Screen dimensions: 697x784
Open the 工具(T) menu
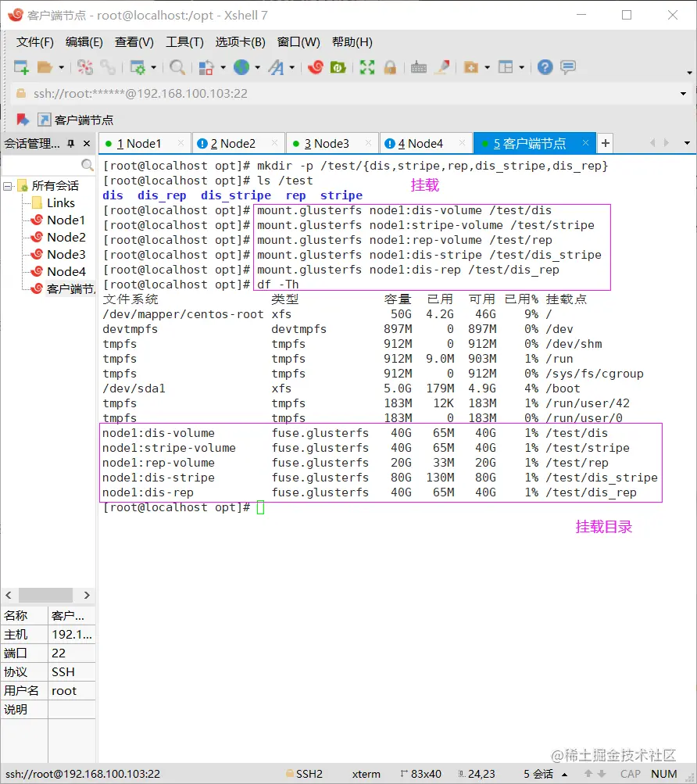184,42
